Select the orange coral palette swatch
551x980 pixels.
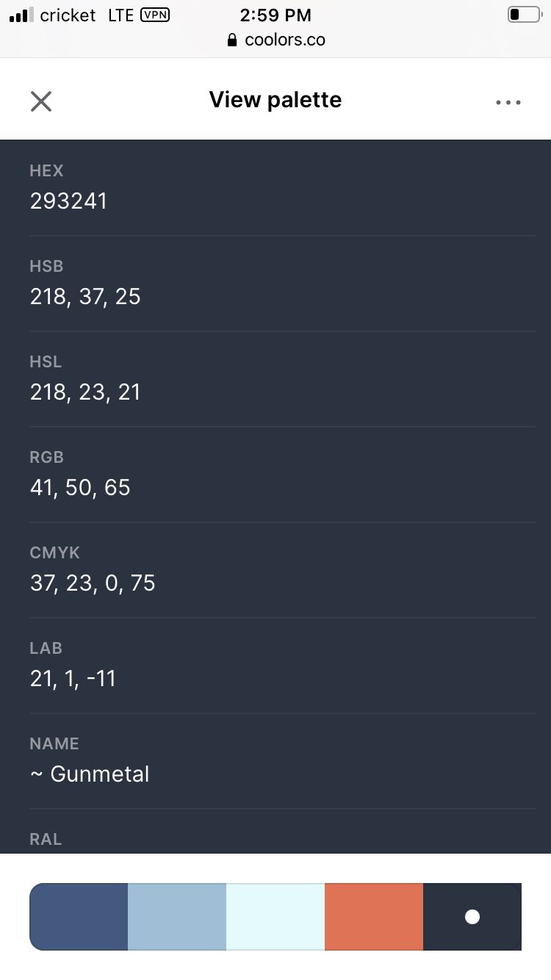click(x=374, y=916)
